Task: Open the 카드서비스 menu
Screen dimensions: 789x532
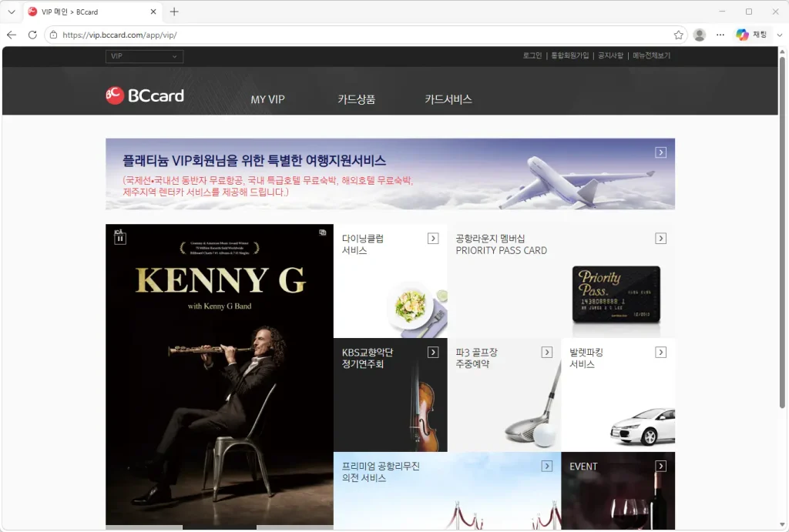Action: click(x=448, y=99)
